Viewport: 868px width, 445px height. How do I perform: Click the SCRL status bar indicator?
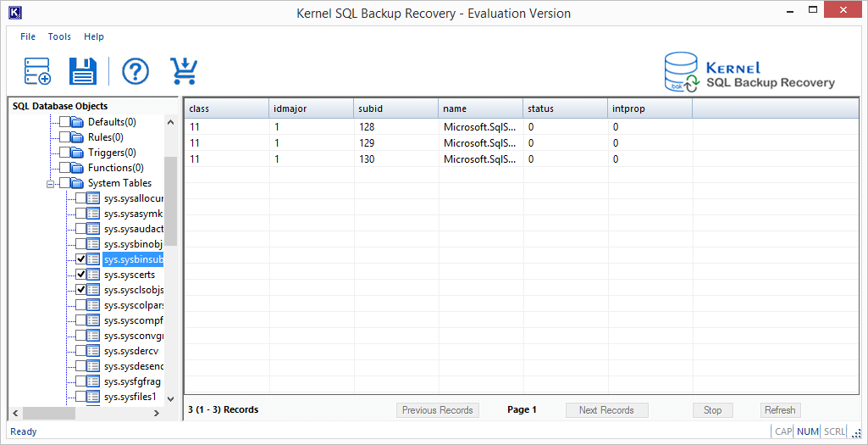click(x=834, y=431)
